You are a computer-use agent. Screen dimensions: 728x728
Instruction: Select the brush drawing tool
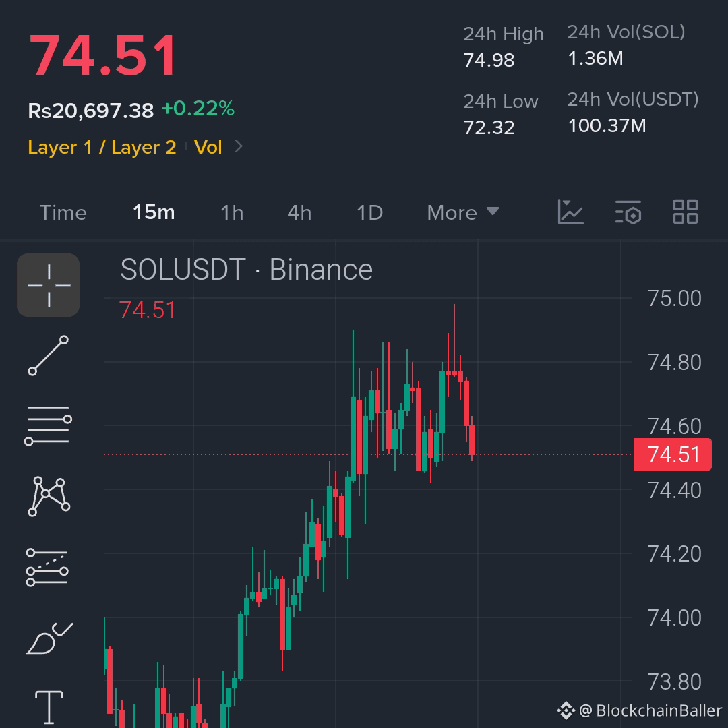click(x=49, y=638)
